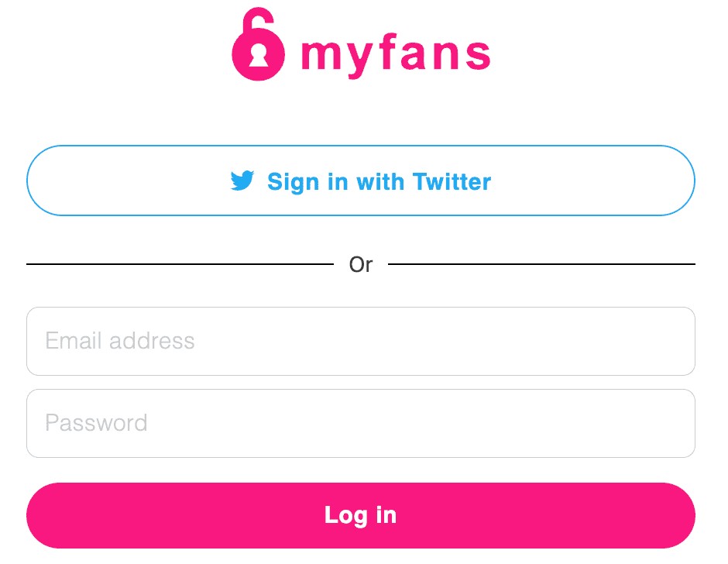
Task: Tap the blue bird glyph on the button
Action: coord(242,181)
